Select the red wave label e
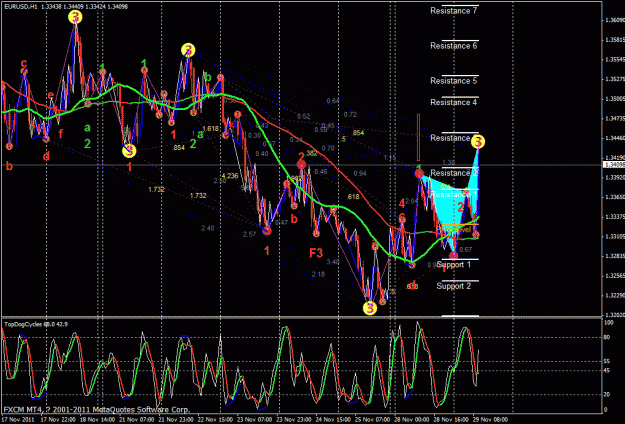This screenshot has width=625, height=424. click(51, 95)
